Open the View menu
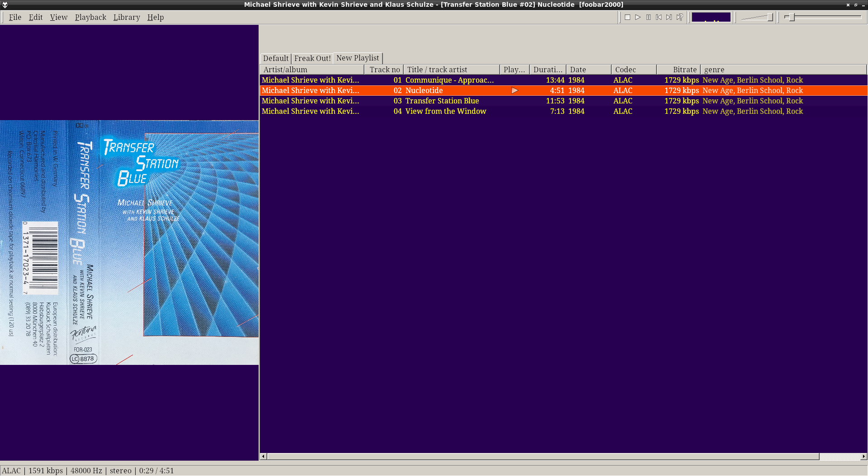The width and height of the screenshot is (868, 476). coord(59,17)
